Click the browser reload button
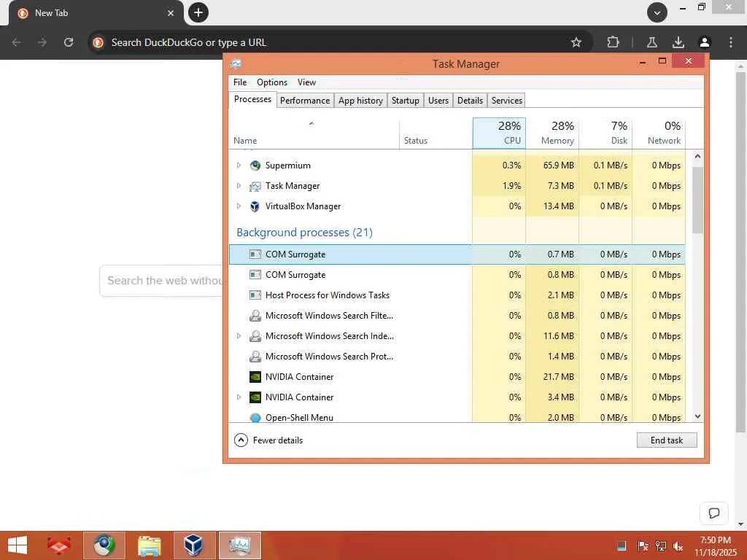This screenshot has height=560, width=747. pyautogui.click(x=69, y=42)
